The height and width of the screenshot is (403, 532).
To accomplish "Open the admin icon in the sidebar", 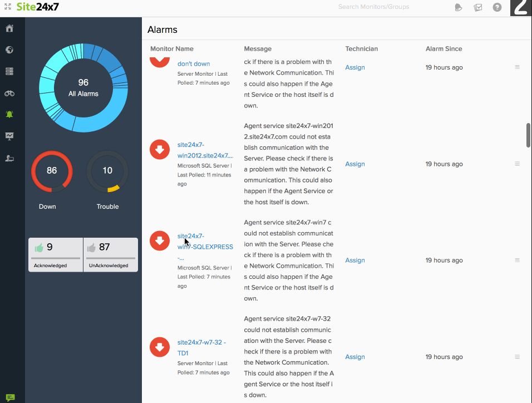I will 9,158.
